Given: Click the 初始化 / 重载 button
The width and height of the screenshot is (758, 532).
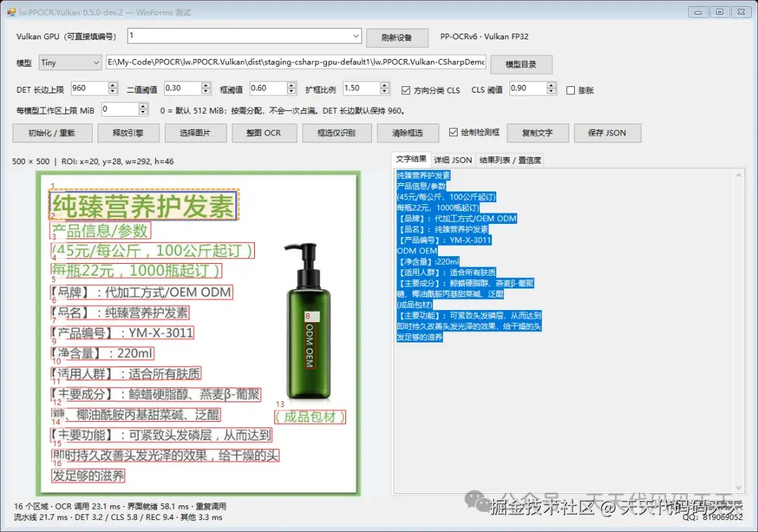Looking at the screenshot, I should pos(52,133).
